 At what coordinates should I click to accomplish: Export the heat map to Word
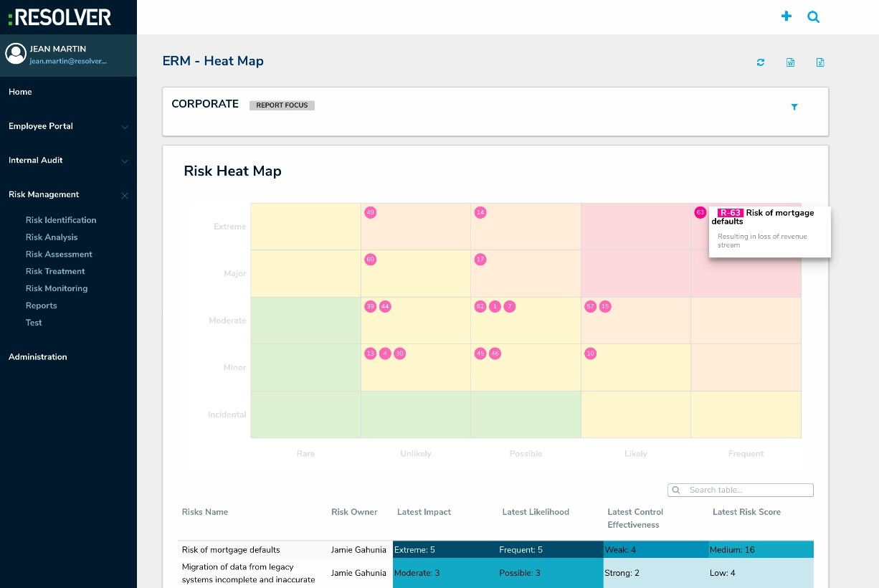pyautogui.click(x=790, y=62)
